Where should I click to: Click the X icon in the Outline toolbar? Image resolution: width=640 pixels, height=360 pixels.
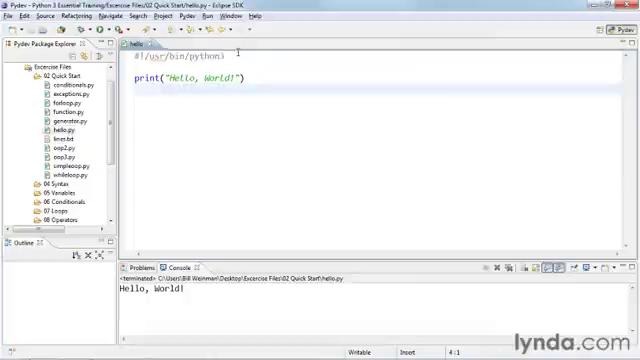pos(88,256)
